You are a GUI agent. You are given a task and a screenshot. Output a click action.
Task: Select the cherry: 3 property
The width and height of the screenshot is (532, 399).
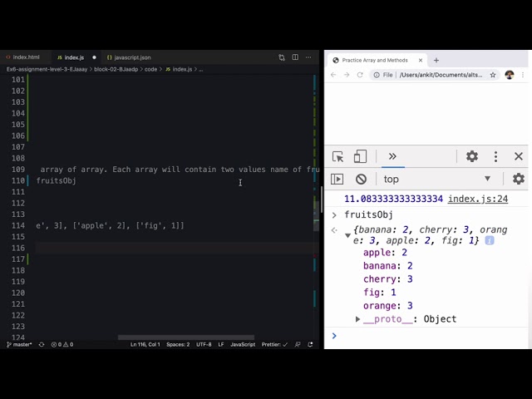pos(388,279)
